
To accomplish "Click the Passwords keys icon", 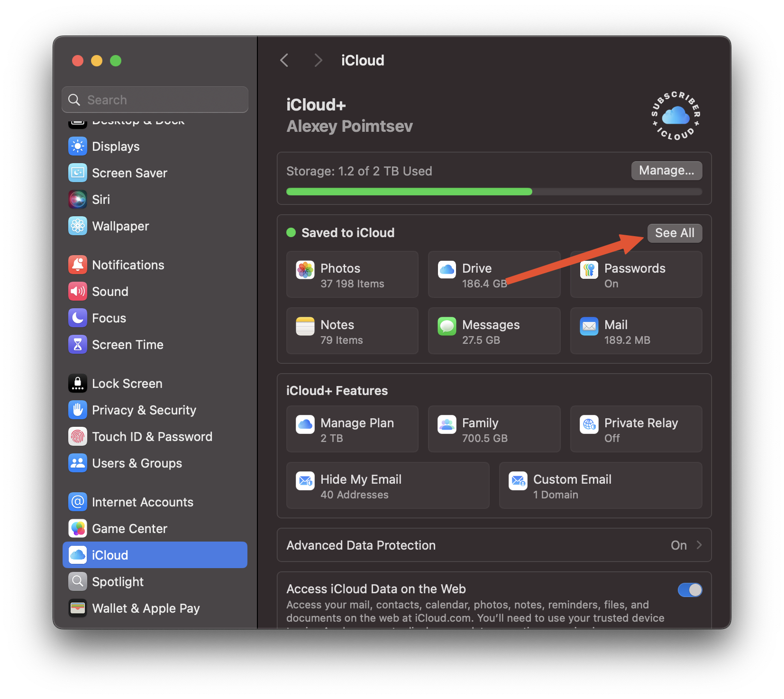I will (589, 270).
